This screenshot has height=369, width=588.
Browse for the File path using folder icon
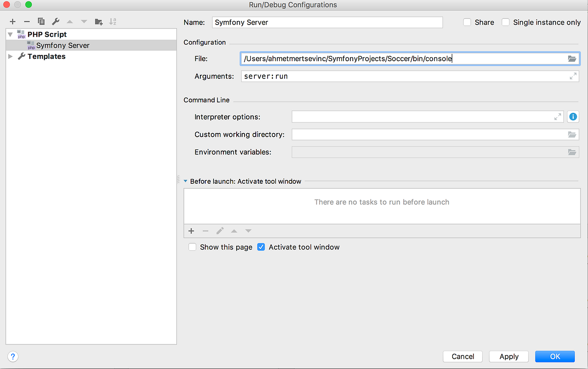pos(572,58)
